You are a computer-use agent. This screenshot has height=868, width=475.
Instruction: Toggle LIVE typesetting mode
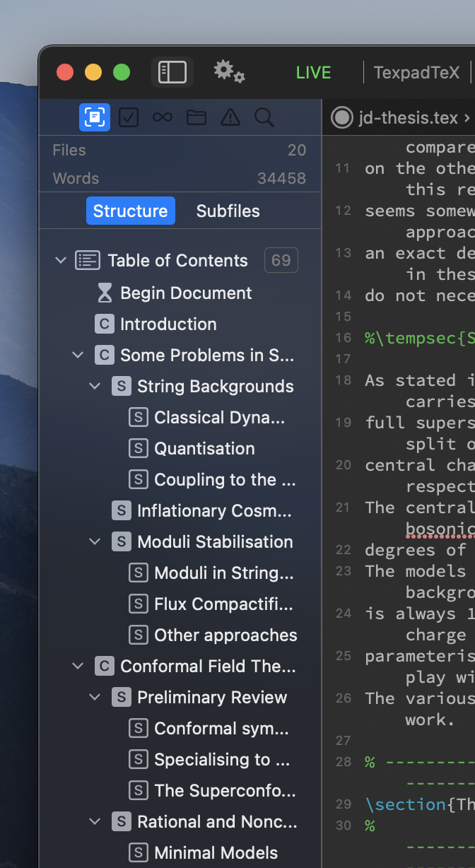[313, 73]
